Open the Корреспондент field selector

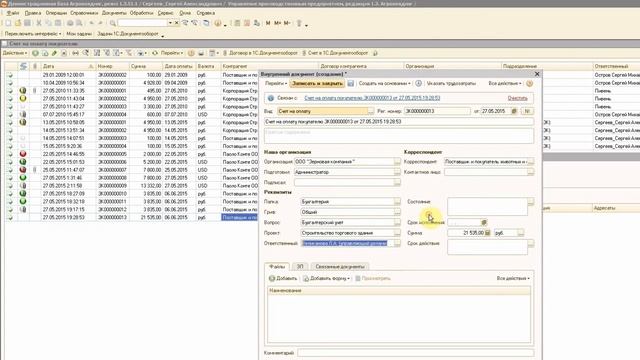click(x=530, y=162)
